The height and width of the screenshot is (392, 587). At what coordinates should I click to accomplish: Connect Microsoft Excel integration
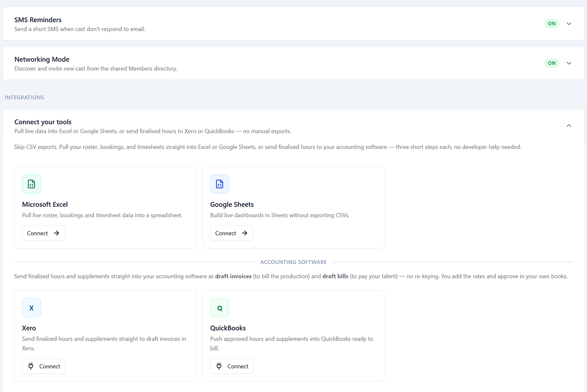[43, 233]
